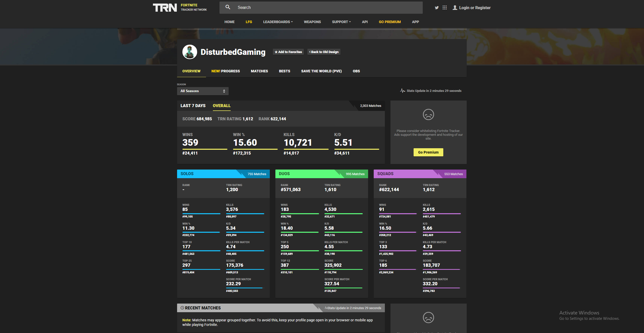Screen dimensions: 644x333
Task: Select the Overall stats toggle
Action: point(222,106)
